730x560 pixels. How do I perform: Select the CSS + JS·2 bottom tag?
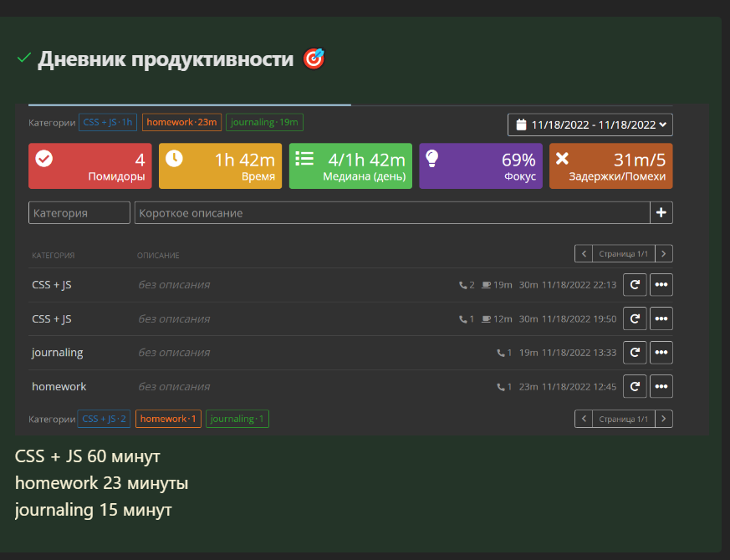coord(104,419)
